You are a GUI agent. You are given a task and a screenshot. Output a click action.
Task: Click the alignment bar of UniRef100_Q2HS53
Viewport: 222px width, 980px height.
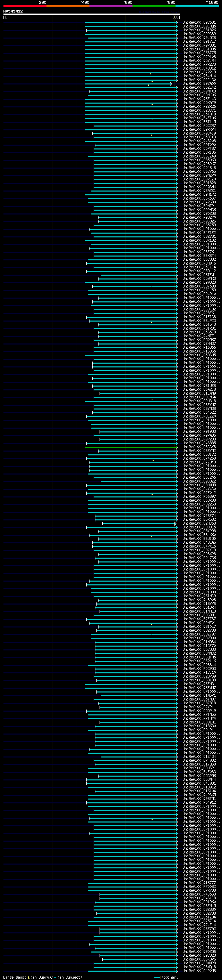(139, 524)
